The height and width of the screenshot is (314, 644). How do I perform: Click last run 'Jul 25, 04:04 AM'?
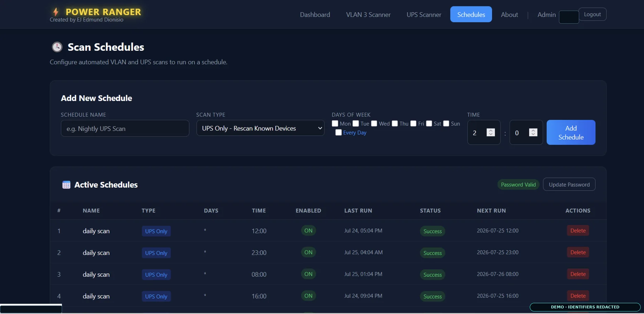(364, 252)
